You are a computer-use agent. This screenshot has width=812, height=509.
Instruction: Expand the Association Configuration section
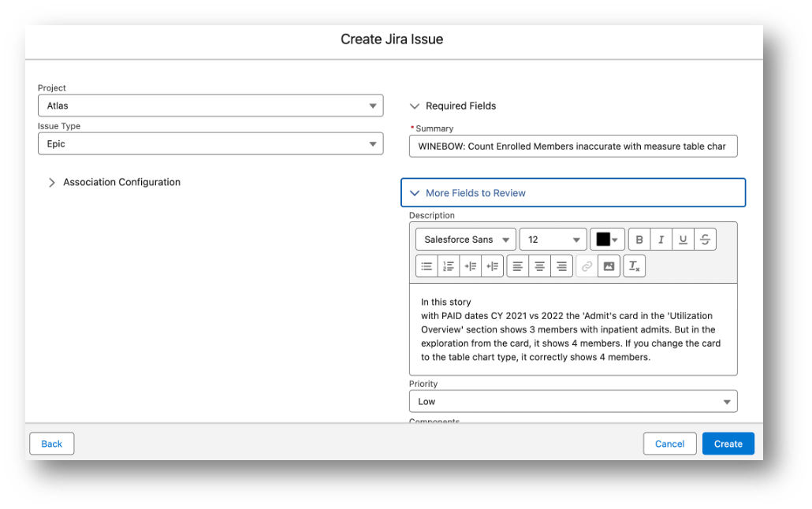tap(114, 182)
